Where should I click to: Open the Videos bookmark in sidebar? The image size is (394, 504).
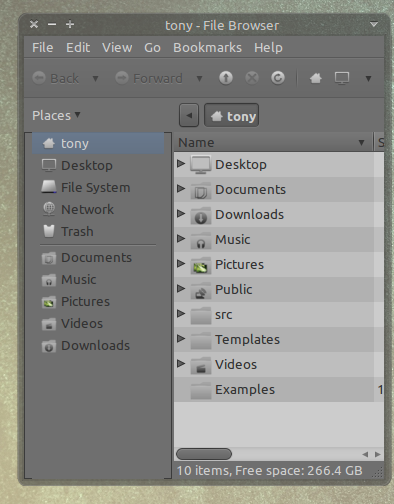coord(98,324)
